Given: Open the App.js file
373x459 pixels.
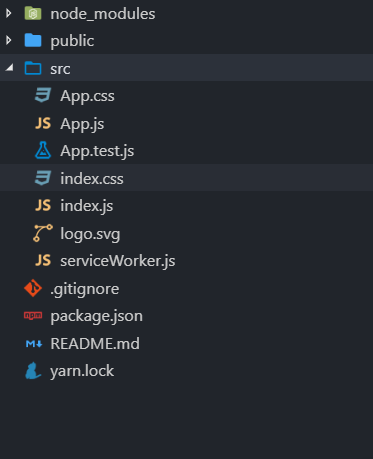Looking at the screenshot, I should click(82, 124).
